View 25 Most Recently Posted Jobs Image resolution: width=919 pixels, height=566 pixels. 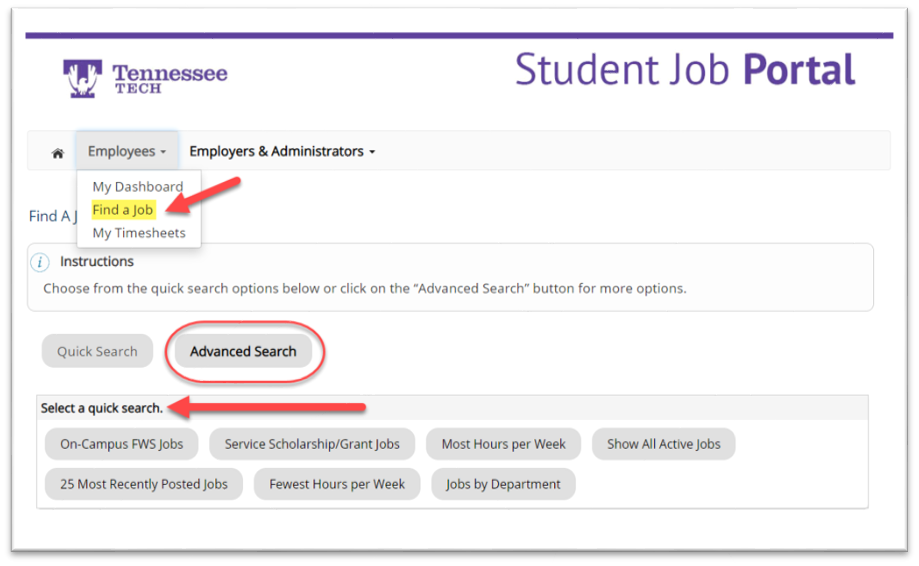[144, 484]
